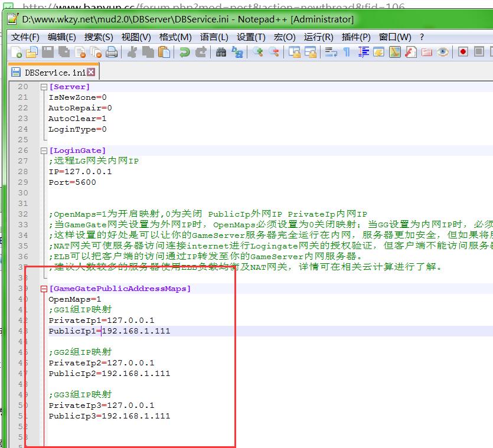This screenshot has height=448, width=493.
Task: Toggle word wrap in the toolbar
Action: pos(331,53)
